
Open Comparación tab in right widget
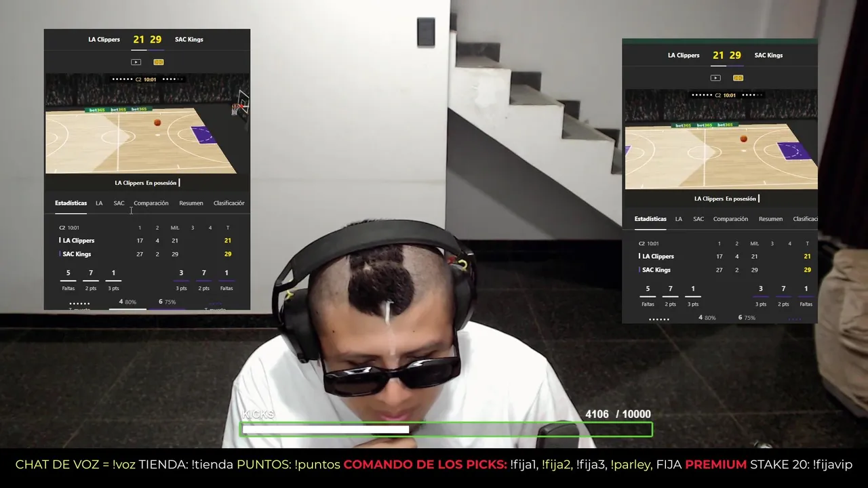pos(731,219)
